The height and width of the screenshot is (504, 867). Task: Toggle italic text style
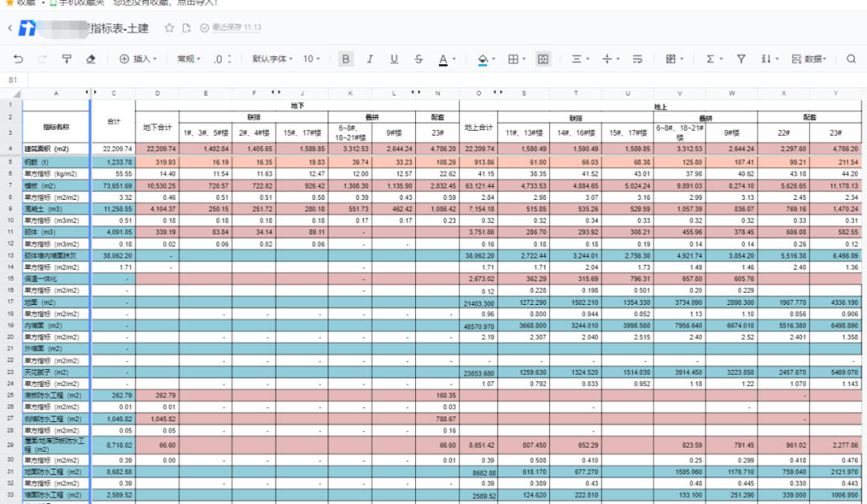370,59
